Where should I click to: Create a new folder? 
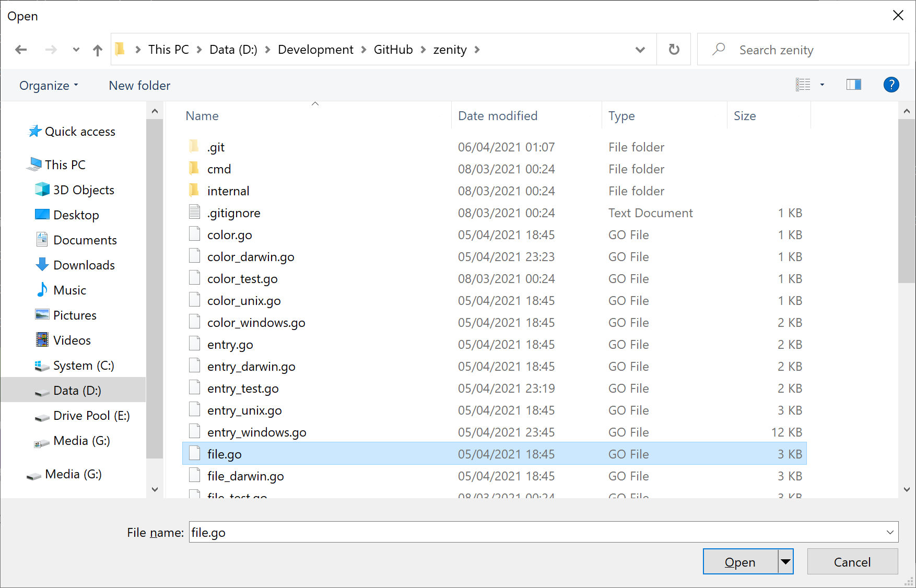click(x=139, y=85)
